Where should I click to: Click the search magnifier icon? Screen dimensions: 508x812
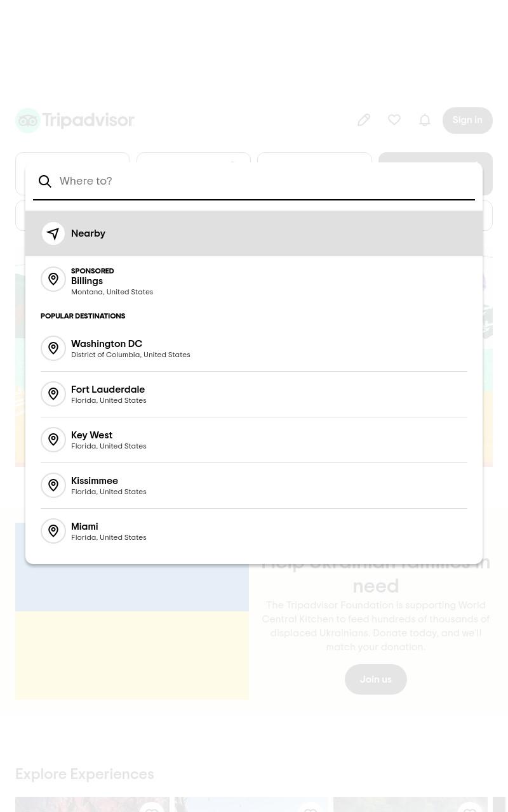(45, 181)
